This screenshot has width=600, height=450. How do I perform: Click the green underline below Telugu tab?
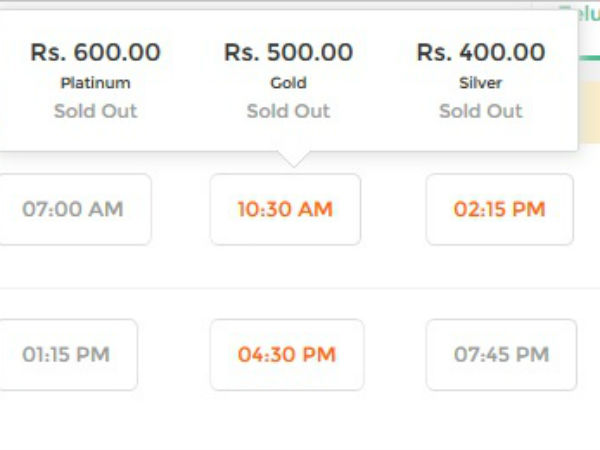coord(588,57)
